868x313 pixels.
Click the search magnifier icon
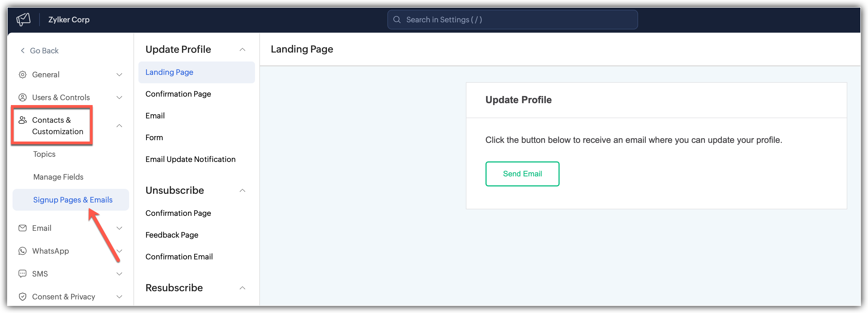(x=397, y=20)
